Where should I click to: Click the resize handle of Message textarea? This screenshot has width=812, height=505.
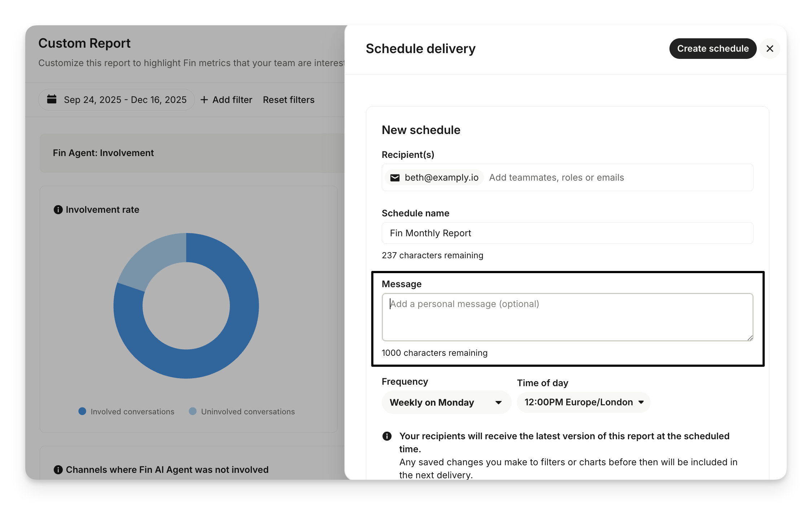tap(750, 338)
